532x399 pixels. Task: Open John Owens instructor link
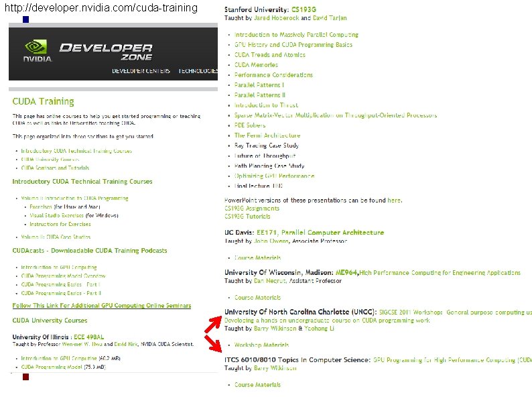pos(271,241)
